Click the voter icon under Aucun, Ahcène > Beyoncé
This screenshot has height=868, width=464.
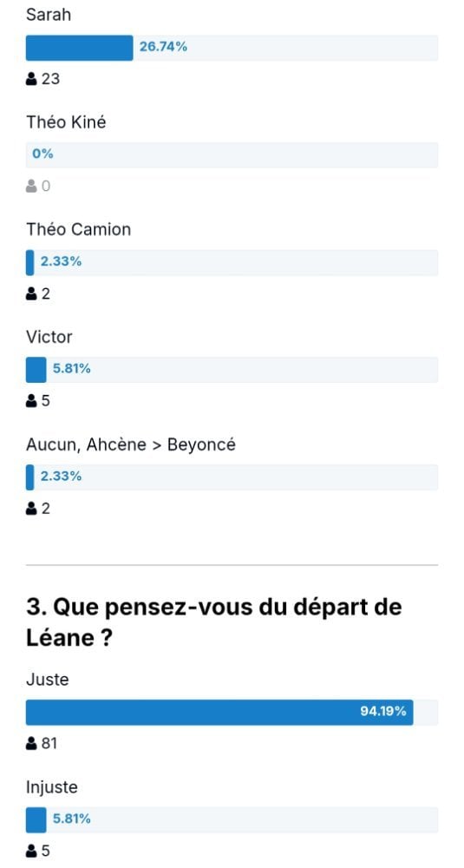tap(31, 508)
